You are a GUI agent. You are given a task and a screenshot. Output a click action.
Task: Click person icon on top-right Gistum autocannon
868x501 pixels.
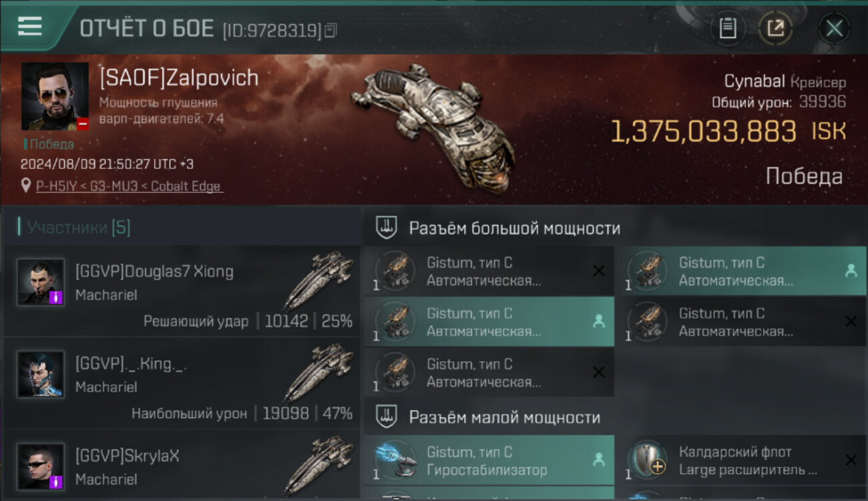click(850, 271)
